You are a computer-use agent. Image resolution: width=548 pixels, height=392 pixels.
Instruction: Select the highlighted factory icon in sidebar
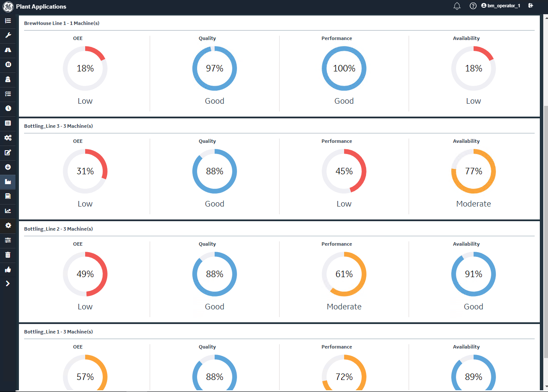coord(8,182)
